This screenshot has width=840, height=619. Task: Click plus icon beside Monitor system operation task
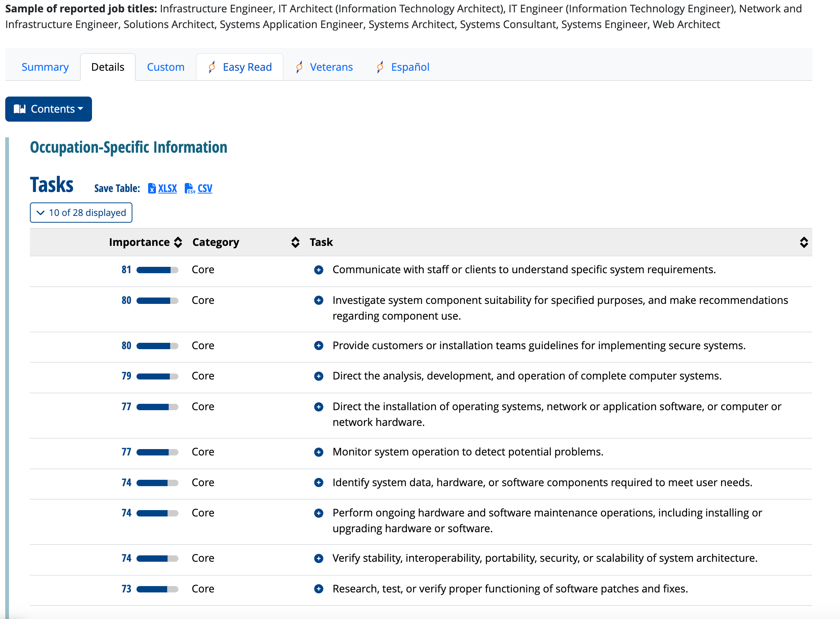tap(319, 452)
